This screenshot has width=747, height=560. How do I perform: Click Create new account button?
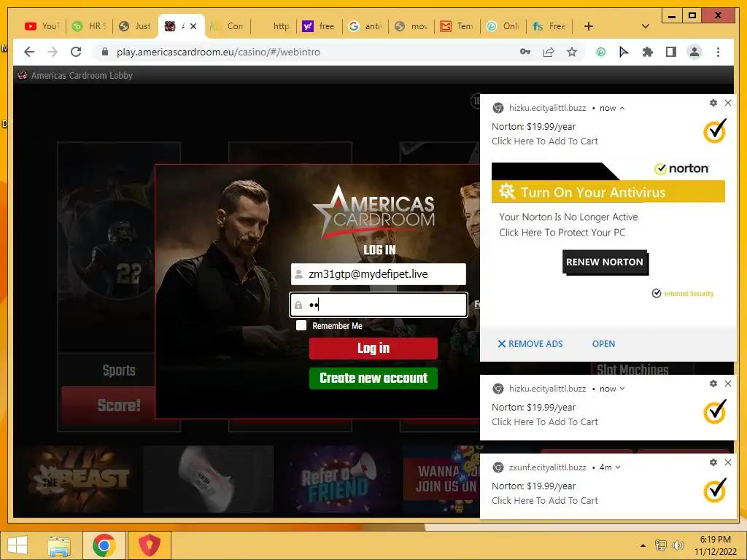[373, 378]
